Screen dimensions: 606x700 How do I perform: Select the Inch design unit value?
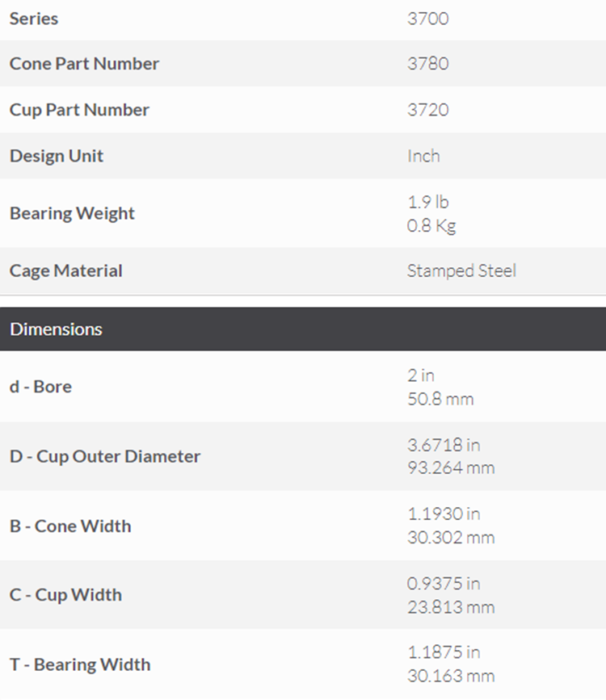(x=423, y=156)
